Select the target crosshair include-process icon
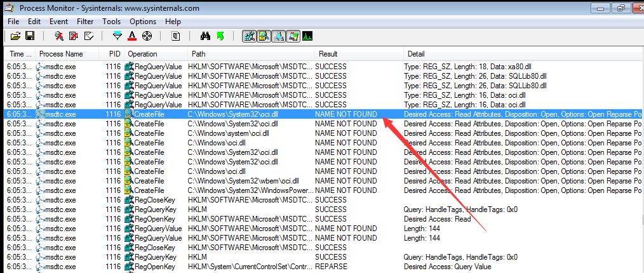This screenshot has height=273, width=644. pyautogui.click(x=147, y=36)
